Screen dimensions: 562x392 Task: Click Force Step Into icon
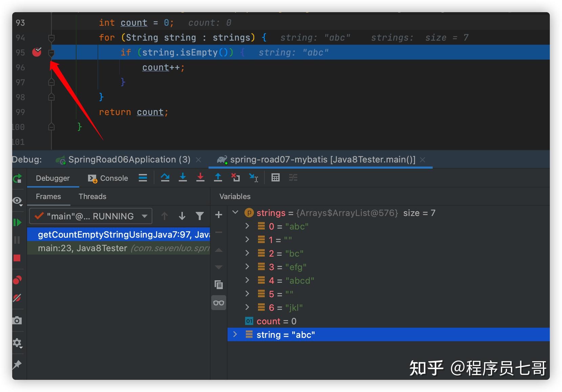coord(200,178)
